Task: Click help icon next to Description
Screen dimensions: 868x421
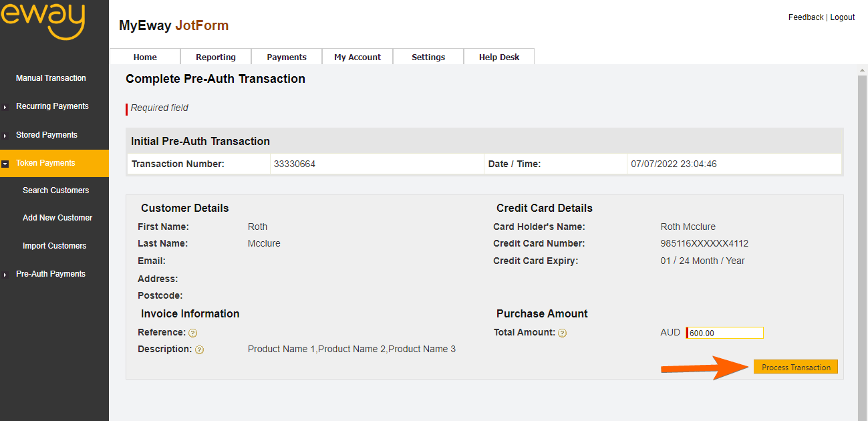Action: tap(199, 349)
